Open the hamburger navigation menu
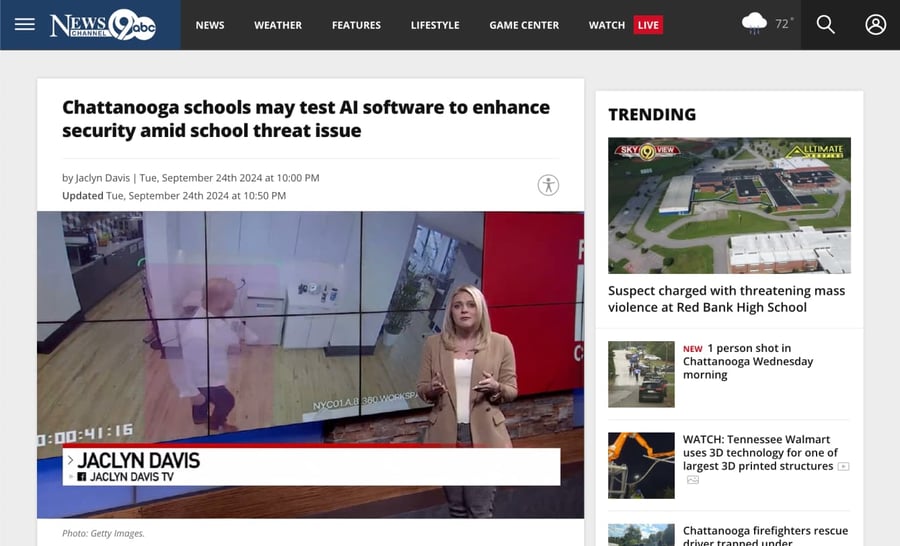The height and width of the screenshot is (546, 900). click(x=24, y=24)
